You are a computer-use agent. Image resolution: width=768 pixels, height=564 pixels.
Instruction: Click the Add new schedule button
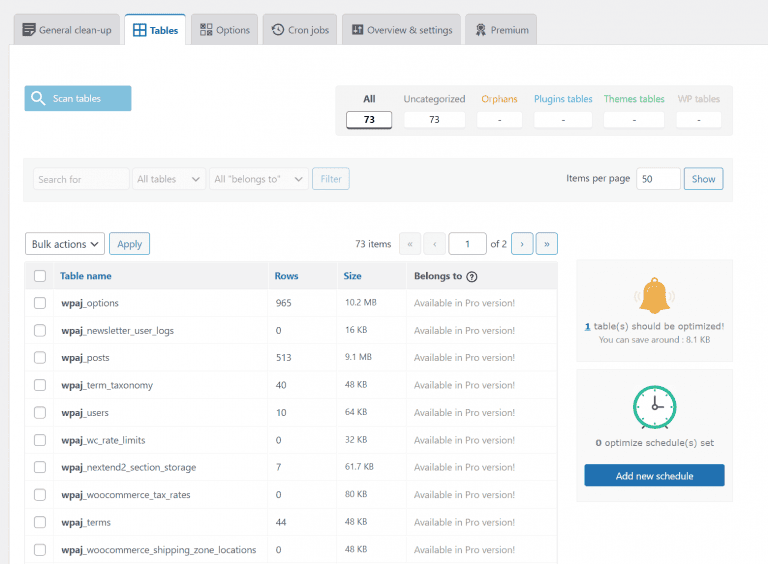click(654, 476)
